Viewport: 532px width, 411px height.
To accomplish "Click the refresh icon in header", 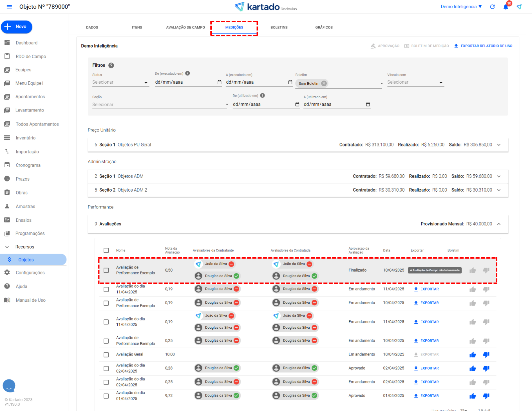I will (492, 7).
